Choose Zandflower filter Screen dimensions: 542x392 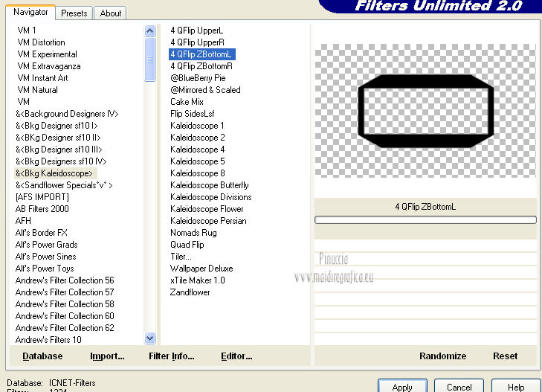[190, 292]
